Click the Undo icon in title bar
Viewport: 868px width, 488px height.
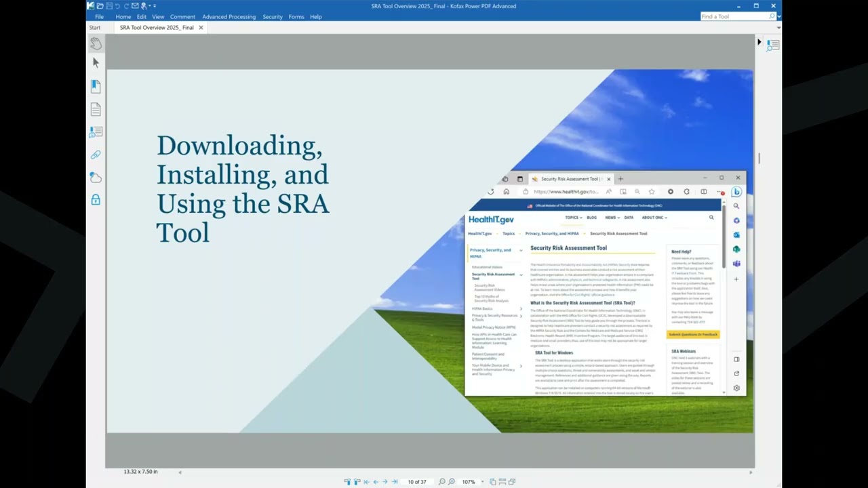pos(117,6)
